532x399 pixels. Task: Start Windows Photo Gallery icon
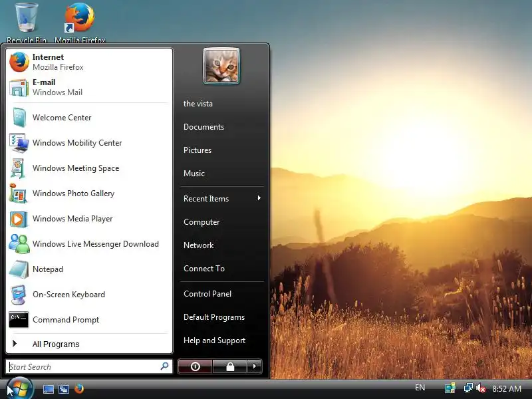tap(19, 194)
